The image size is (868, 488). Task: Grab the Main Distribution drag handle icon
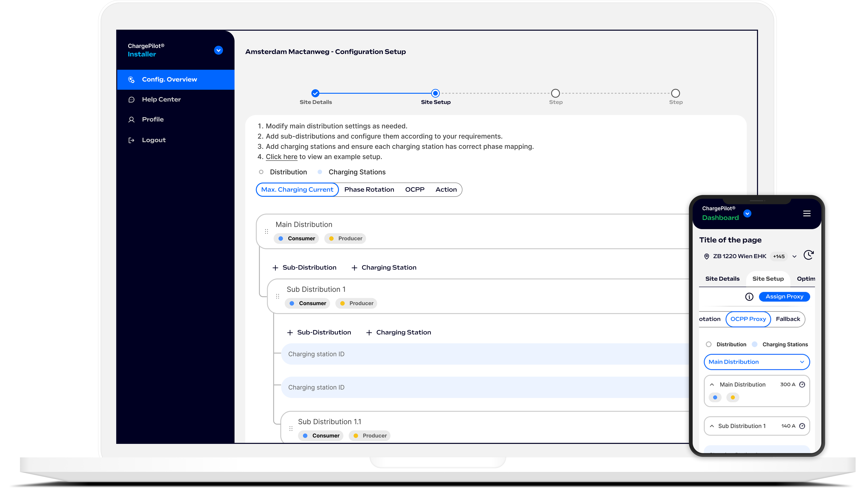267,231
